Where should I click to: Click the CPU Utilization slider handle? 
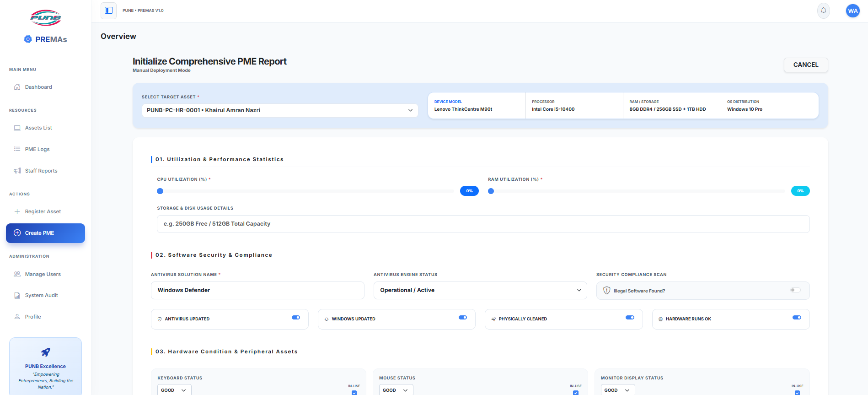coord(160,191)
